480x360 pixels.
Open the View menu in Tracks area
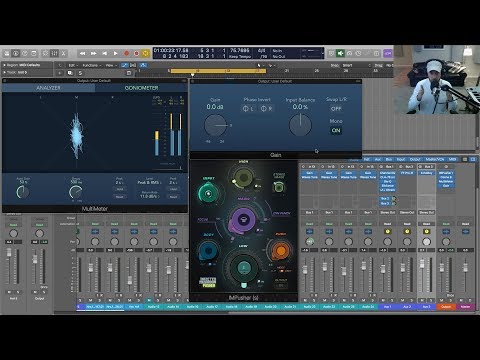click(110, 65)
